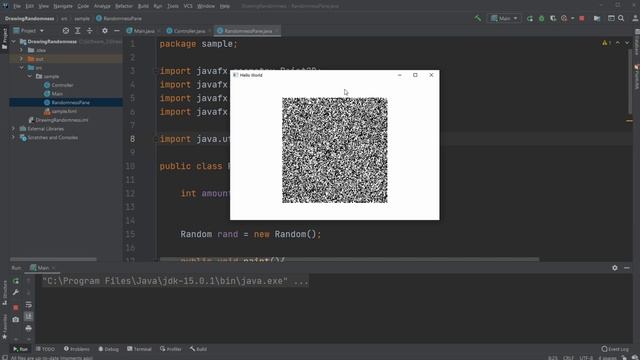The width and height of the screenshot is (640, 360).
Task: Open the Navigate menu
Action: (x=63, y=6)
